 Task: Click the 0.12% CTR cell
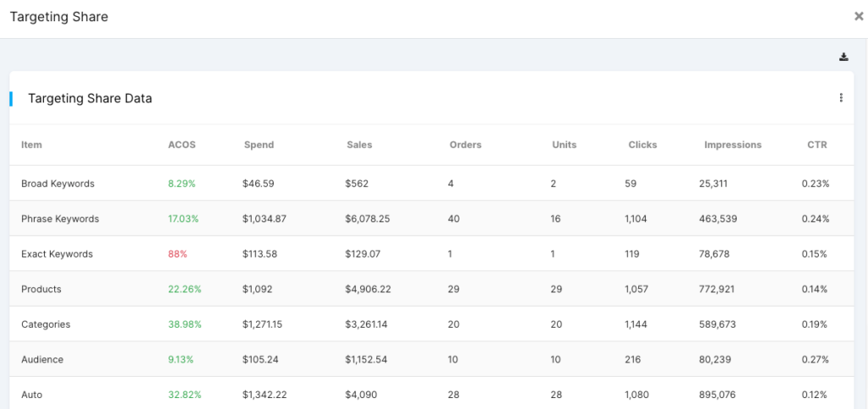tap(815, 395)
